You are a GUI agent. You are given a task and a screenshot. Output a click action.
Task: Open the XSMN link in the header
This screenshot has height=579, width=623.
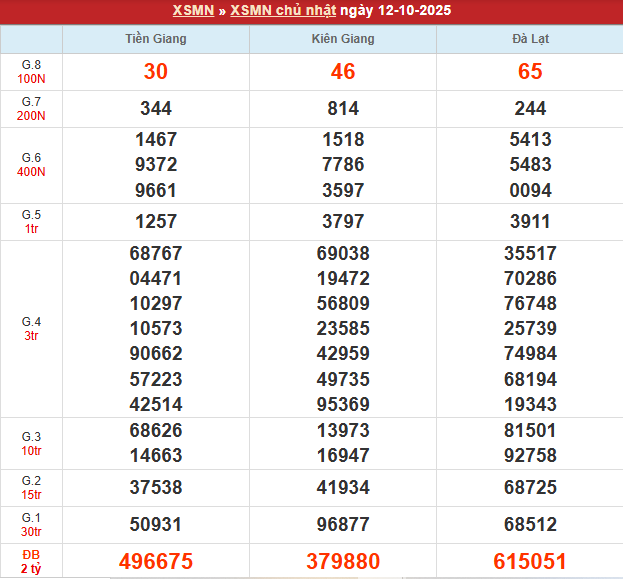(193, 11)
